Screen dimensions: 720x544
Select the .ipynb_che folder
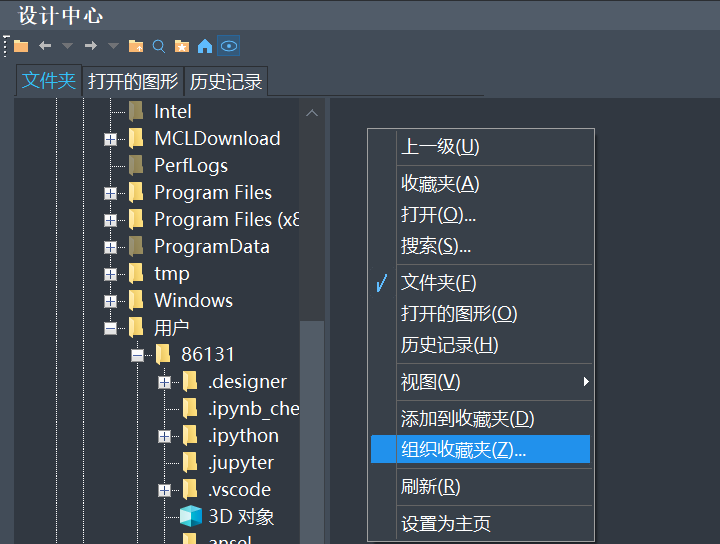[253, 409]
